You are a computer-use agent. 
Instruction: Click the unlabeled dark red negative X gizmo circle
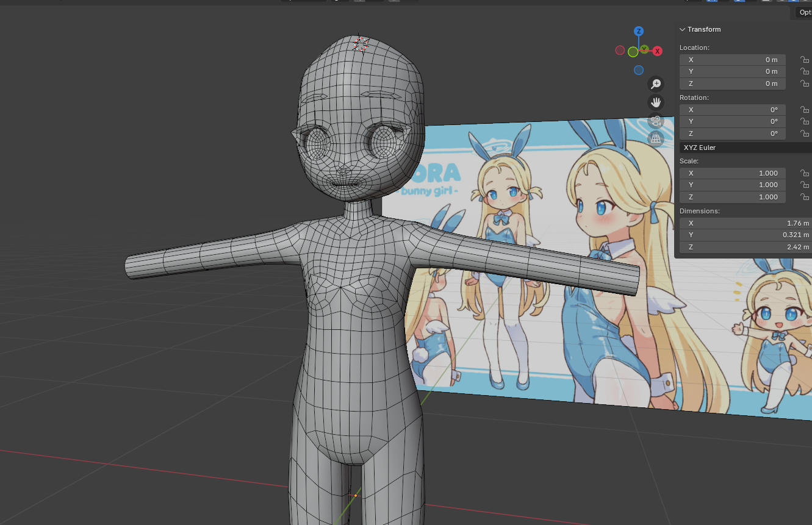(x=620, y=51)
